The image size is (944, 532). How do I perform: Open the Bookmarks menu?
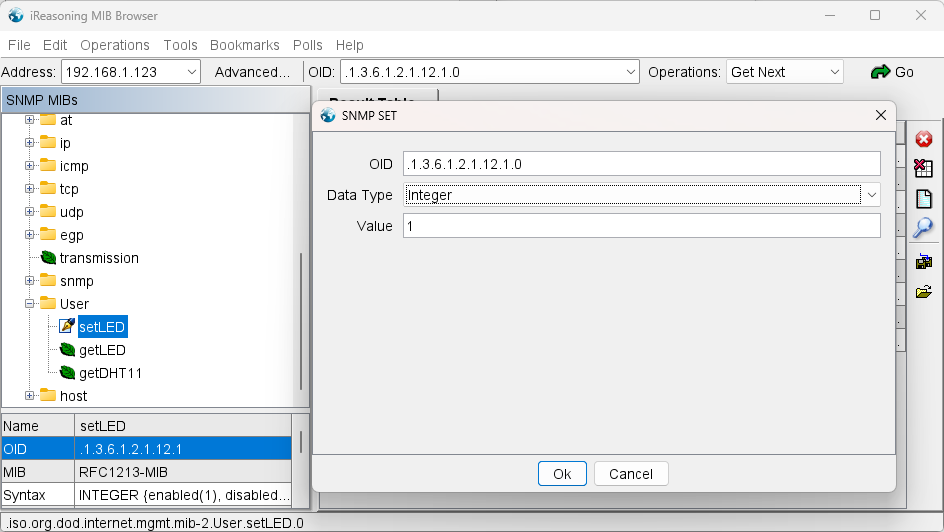pos(244,45)
